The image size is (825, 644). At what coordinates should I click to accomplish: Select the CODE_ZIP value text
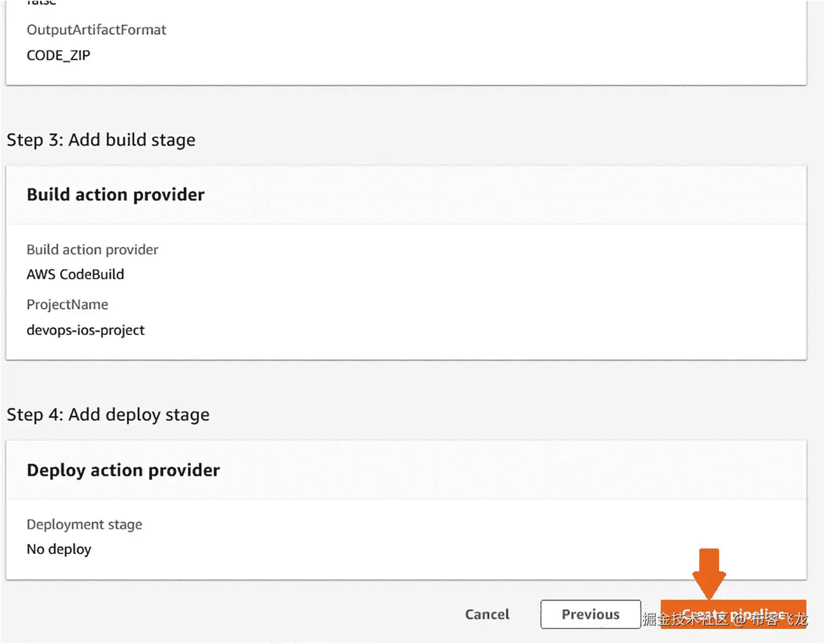click(x=58, y=56)
